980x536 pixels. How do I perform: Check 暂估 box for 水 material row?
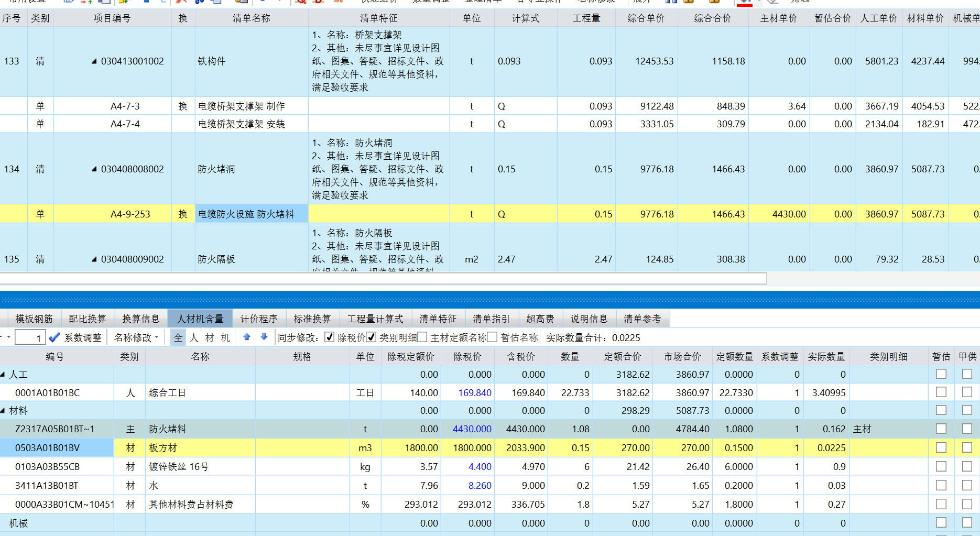[x=941, y=485]
